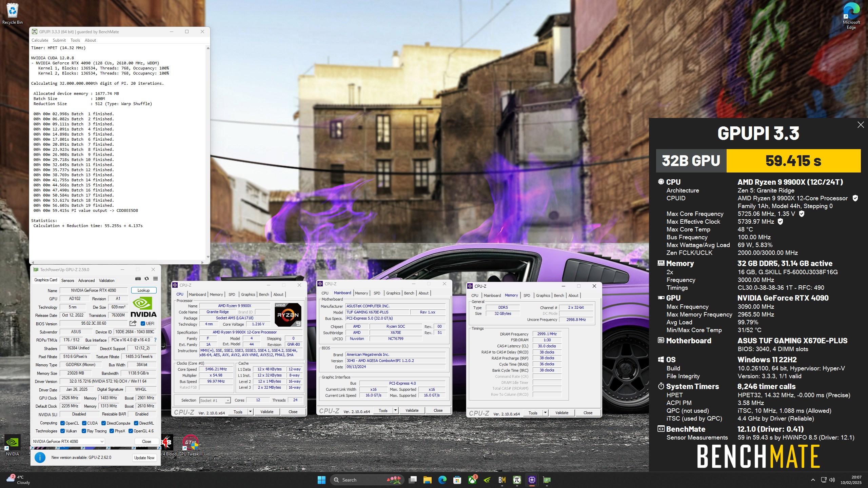
Task: Open File Explorer from the taskbar
Action: coord(427,480)
